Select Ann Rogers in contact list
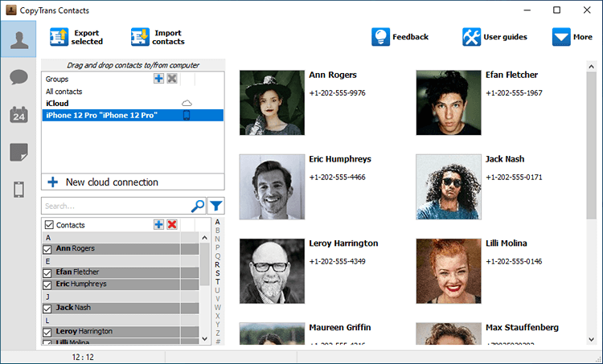Viewport: 603px width, 364px height. coord(75,248)
